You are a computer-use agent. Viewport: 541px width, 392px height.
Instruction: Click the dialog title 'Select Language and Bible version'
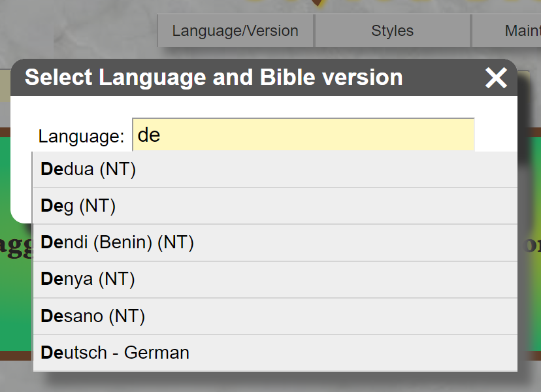[x=214, y=78]
